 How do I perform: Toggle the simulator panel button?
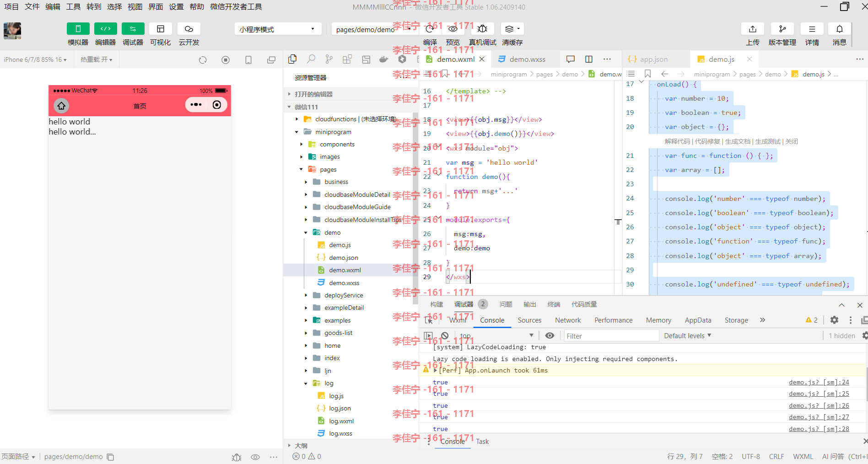(x=78, y=29)
